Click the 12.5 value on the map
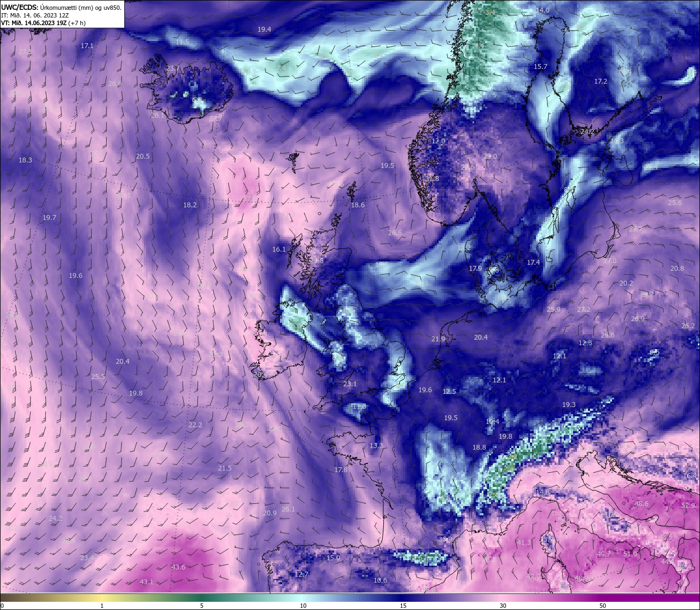Viewport: 700px width, 610px height. (449, 392)
